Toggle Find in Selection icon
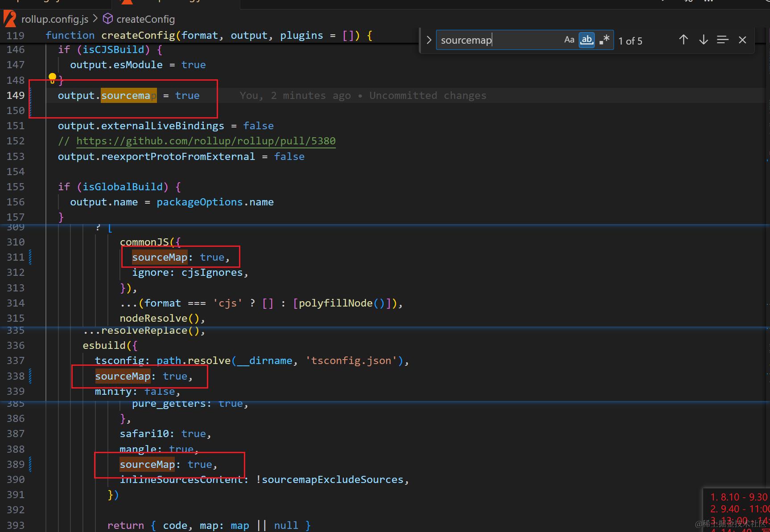The height and width of the screenshot is (532, 770). (723, 40)
